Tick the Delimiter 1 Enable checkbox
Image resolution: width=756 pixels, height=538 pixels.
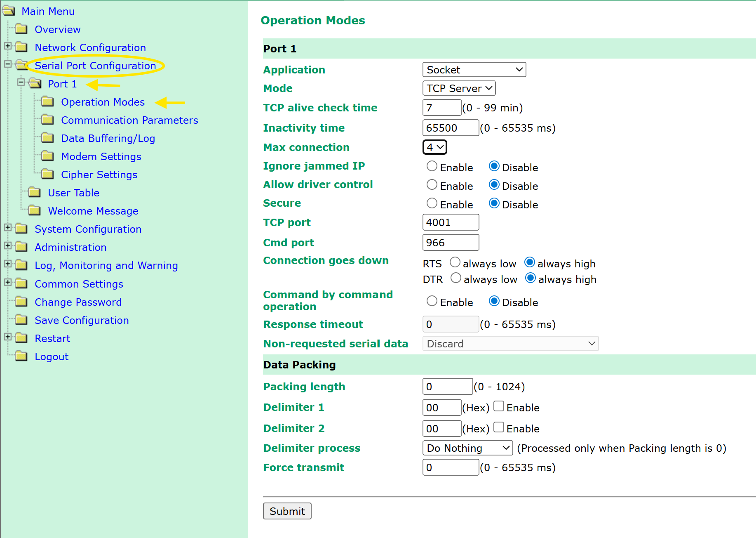point(498,406)
